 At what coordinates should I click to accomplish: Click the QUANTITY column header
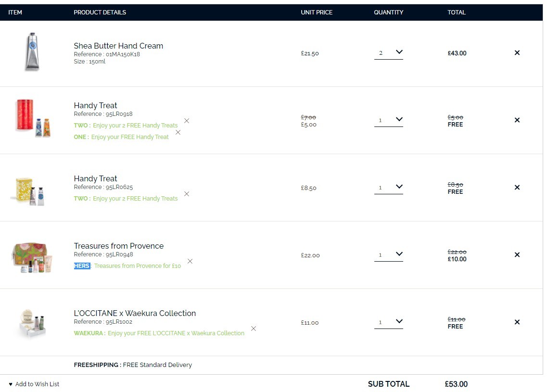coord(388,13)
